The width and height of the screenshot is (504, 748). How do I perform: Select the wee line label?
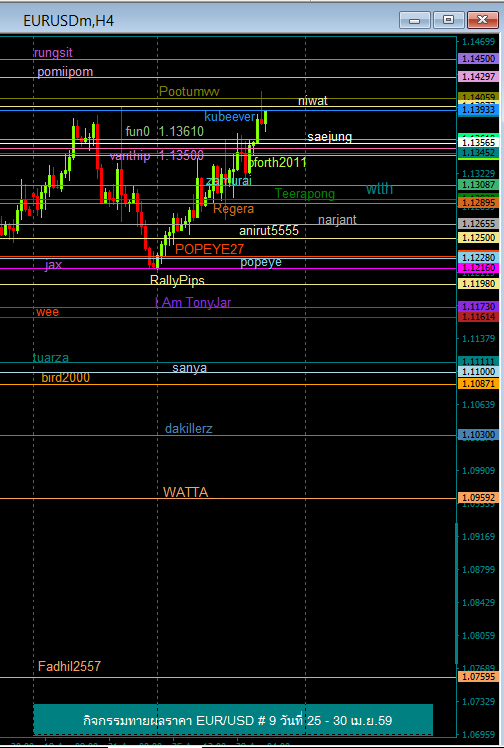click(48, 312)
